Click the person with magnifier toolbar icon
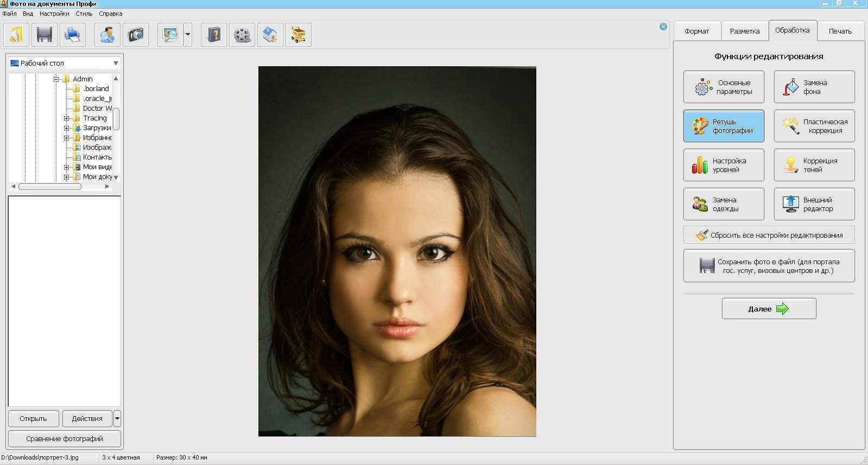The image size is (868, 465). point(107,35)
